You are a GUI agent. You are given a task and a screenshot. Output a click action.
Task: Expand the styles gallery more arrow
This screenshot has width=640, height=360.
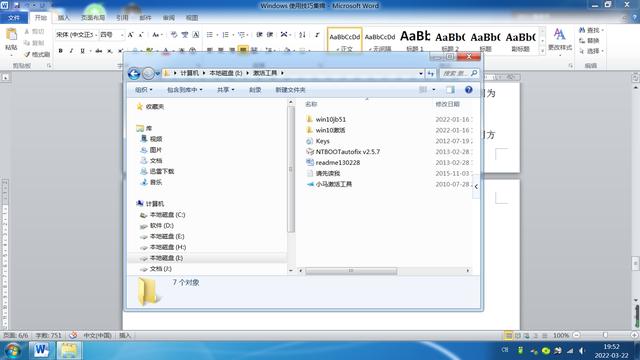click(x=542, y=51)
